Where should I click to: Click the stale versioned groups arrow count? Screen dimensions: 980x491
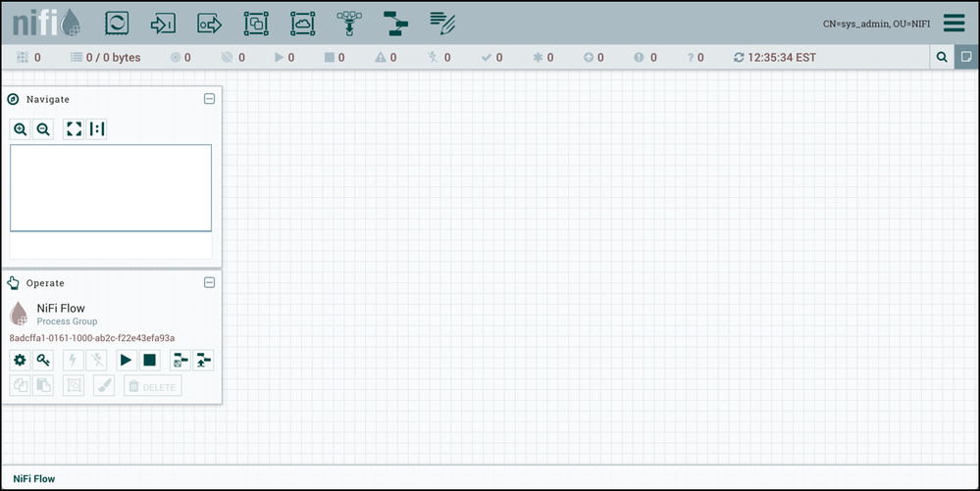click(x=593, y=58)
